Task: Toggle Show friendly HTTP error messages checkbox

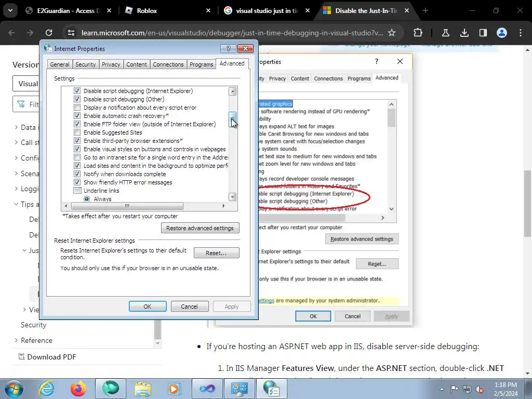Action: 77,182
